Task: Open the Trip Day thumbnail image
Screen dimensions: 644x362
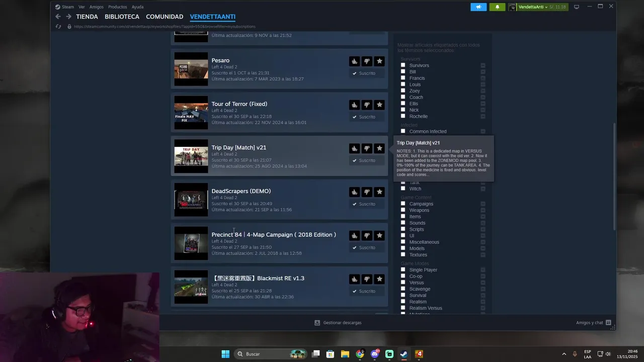Action: pos(191,156)
